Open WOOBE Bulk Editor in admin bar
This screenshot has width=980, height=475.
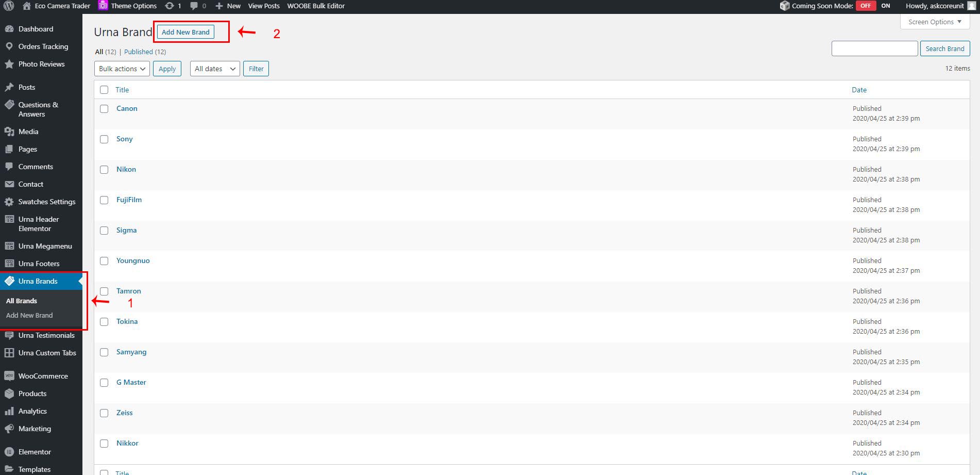316,6
